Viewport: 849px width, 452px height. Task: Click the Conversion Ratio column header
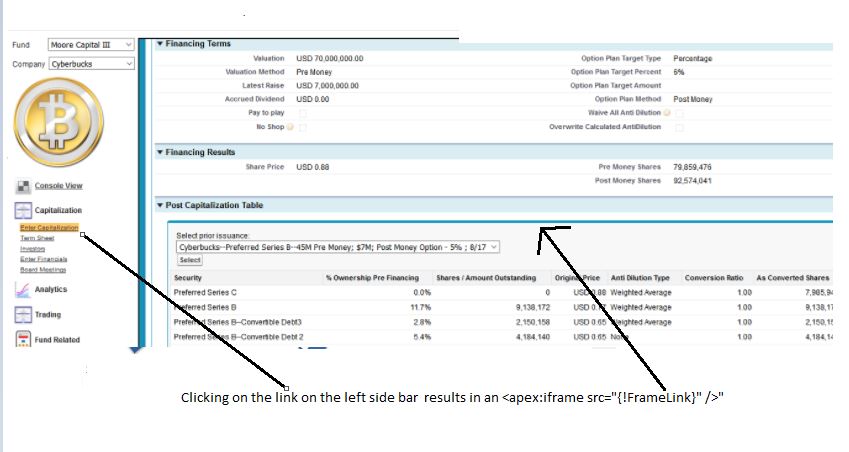click(714, 278)
